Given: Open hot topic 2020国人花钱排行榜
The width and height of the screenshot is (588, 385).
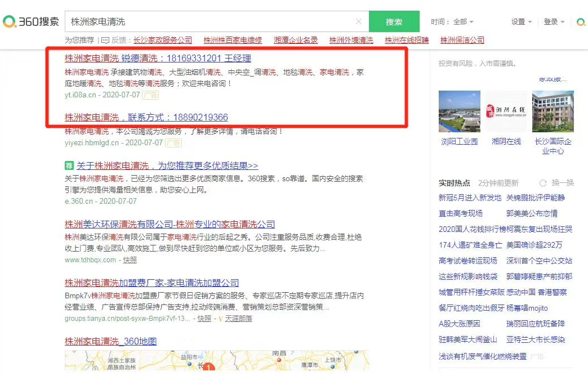Looking at the screenshot, I should (x=472, y=229).
